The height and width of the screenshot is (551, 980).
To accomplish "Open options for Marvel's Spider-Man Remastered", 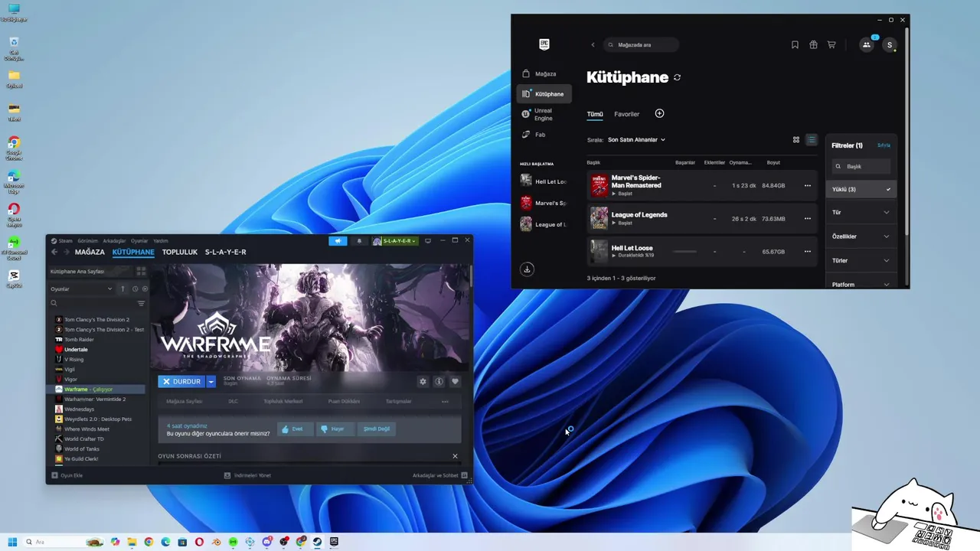I will point(807,186).
